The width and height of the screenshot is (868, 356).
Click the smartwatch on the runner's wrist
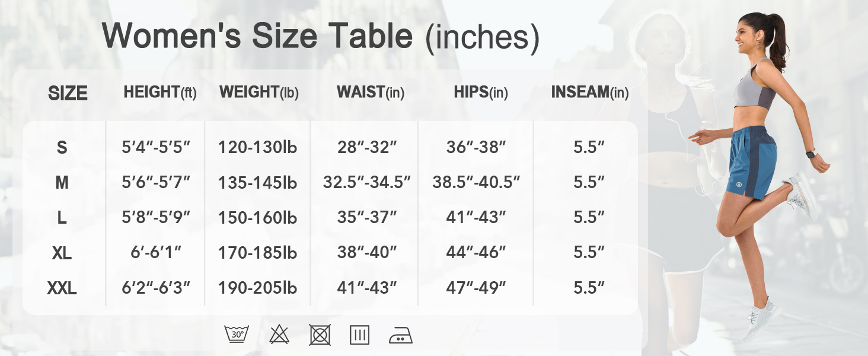pyautogui.click(x=810, y=154)
